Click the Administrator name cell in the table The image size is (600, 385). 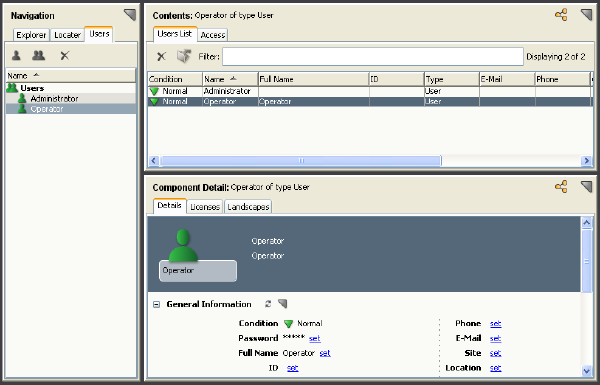pos(230,91)
